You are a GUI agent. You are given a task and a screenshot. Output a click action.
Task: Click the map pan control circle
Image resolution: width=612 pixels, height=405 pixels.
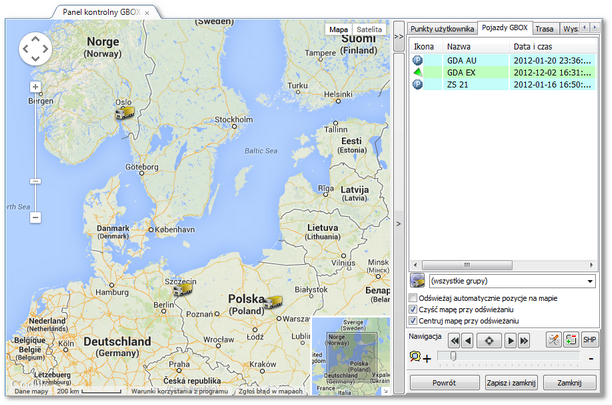click(x=35, y=49)
